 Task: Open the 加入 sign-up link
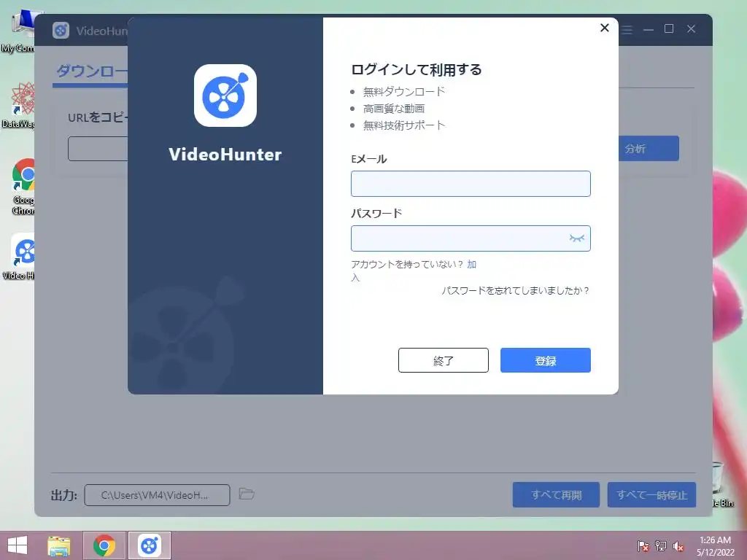pos(471,264)
